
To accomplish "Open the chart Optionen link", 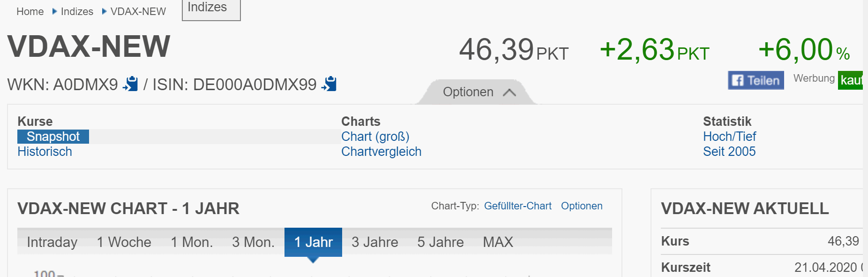I will click(x=582, y=206).
